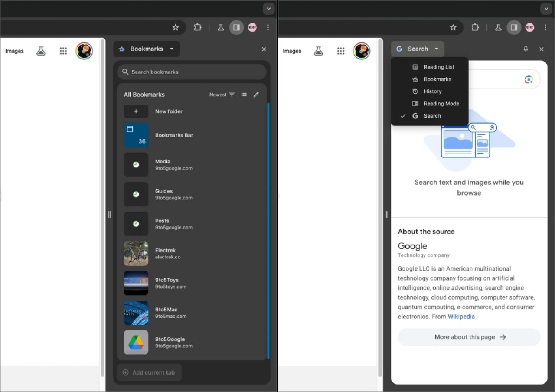Open the 9to5Toys bookmark thumbnail
Viewport: 555px width, 392px height.
click(x=136, y=283)
